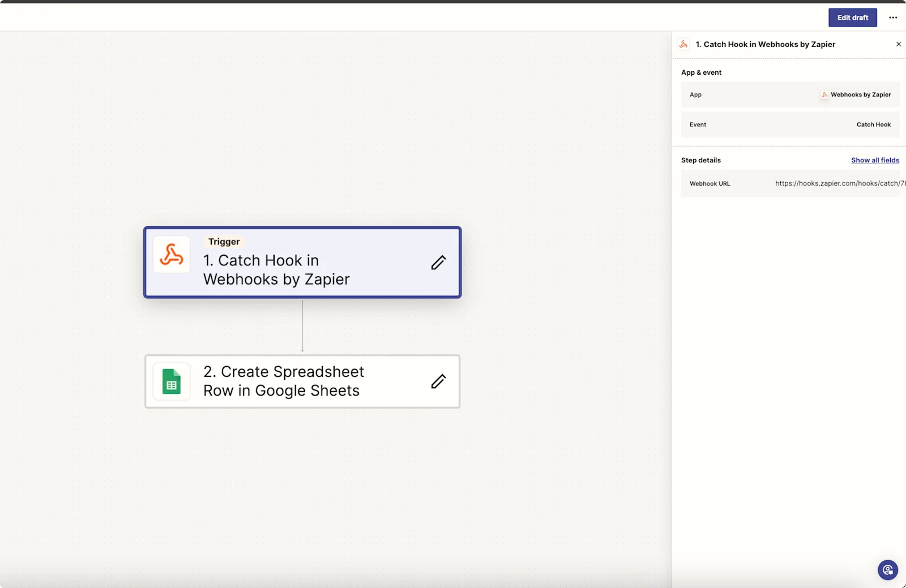Open the Event selector showing Catch Hook
Image resolution: width=906 pixels, height=588 pixels.
coord(790,125)
